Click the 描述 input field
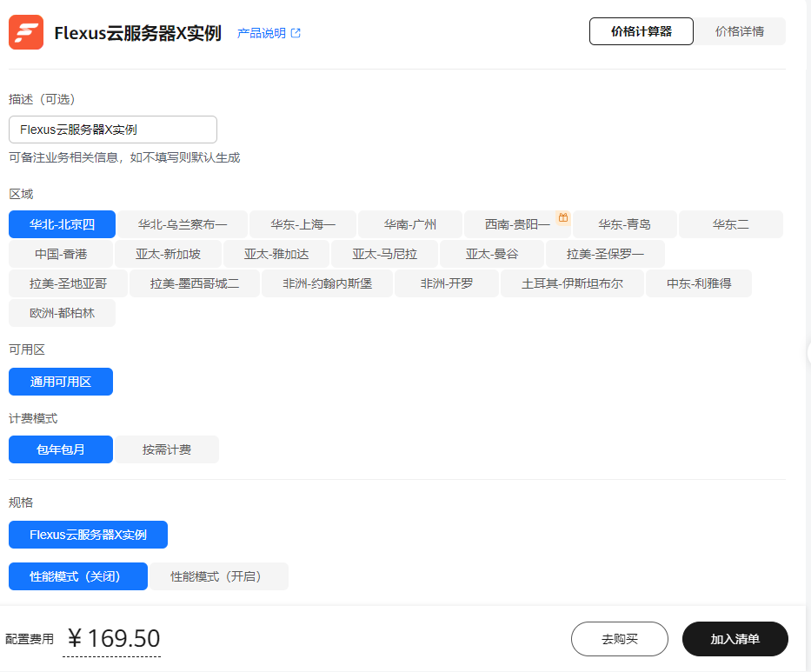Screen dimensions: 811x672 pyautogui.click(x=113, y=130)
